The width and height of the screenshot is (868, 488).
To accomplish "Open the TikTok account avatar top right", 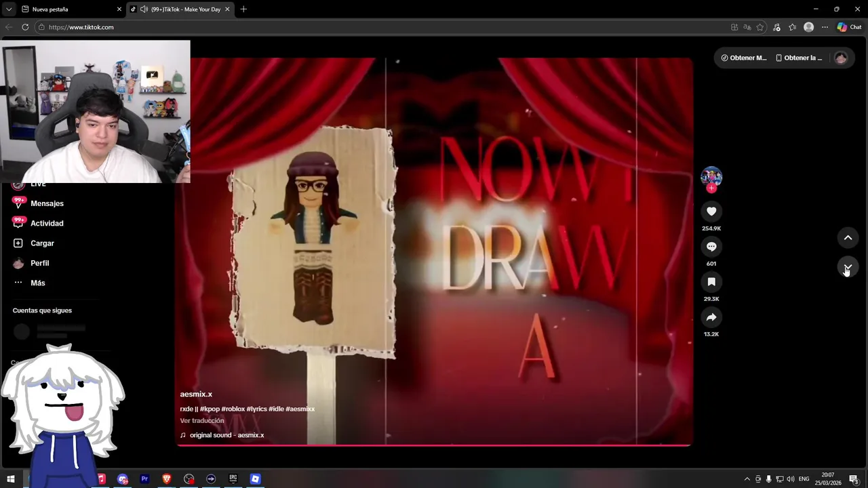I will click(x=841, y=58).
